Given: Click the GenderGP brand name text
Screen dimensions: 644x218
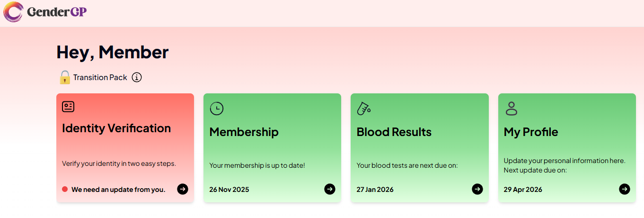Looking at the screenshot, I should coord(57,12).
